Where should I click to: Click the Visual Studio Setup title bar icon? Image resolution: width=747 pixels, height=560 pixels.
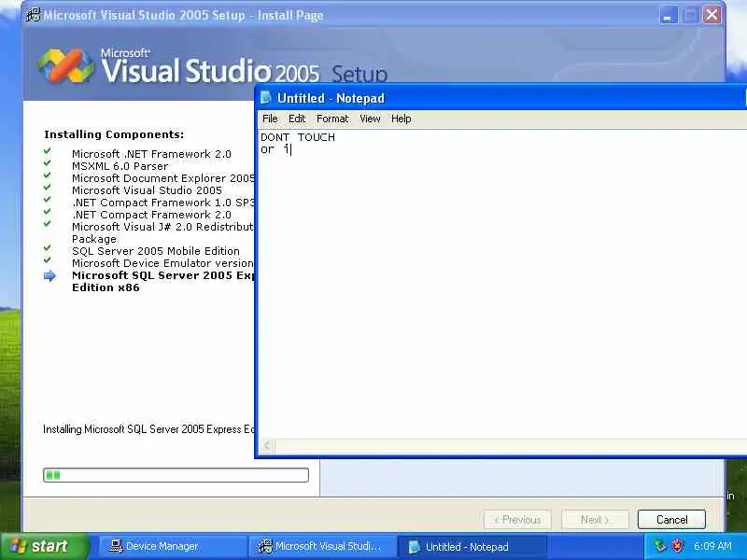pyautogui.click(x=34, y=15)
